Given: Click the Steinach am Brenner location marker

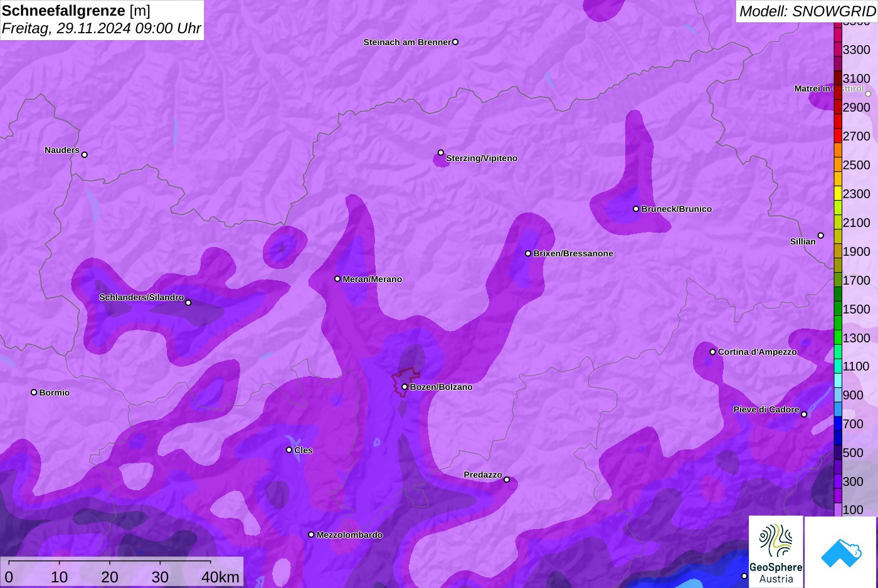Looking at the screenshot, I should tap(455, 42).
